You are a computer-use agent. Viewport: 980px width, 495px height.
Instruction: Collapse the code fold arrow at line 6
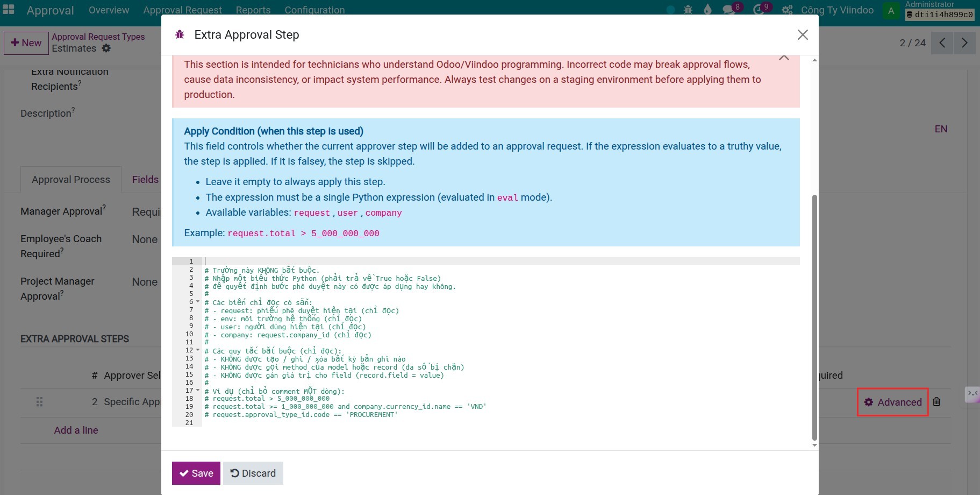pyautogui.click(x=198, y=302)
